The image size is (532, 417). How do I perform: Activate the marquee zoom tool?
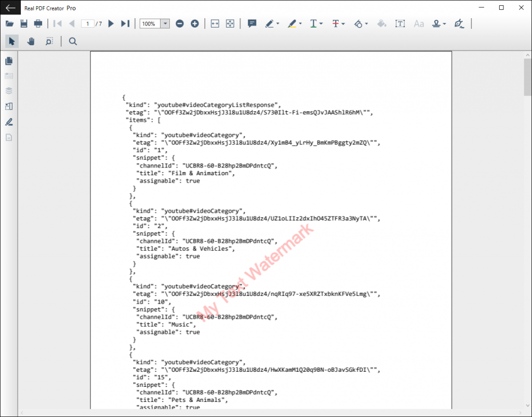(49, 42)
